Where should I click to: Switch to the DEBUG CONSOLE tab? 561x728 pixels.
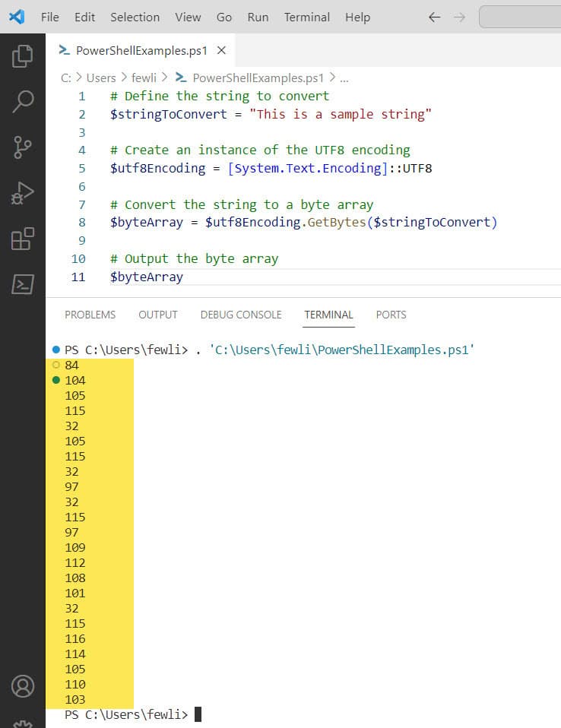point(241,315)
